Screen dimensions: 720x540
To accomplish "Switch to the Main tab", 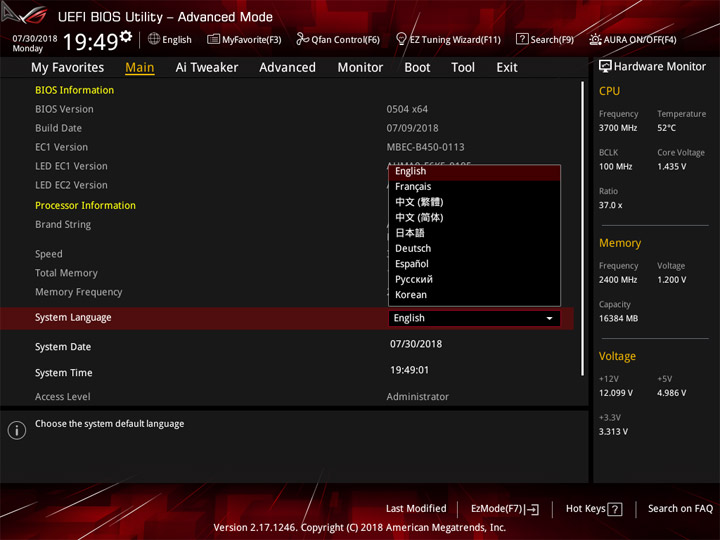I will point(140,68).
